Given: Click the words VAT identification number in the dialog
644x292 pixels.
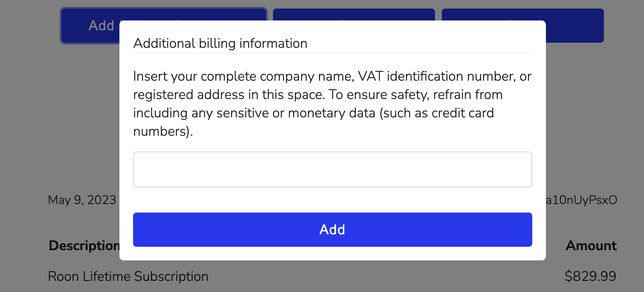Looking at the screenshot, I should [435, 76].
